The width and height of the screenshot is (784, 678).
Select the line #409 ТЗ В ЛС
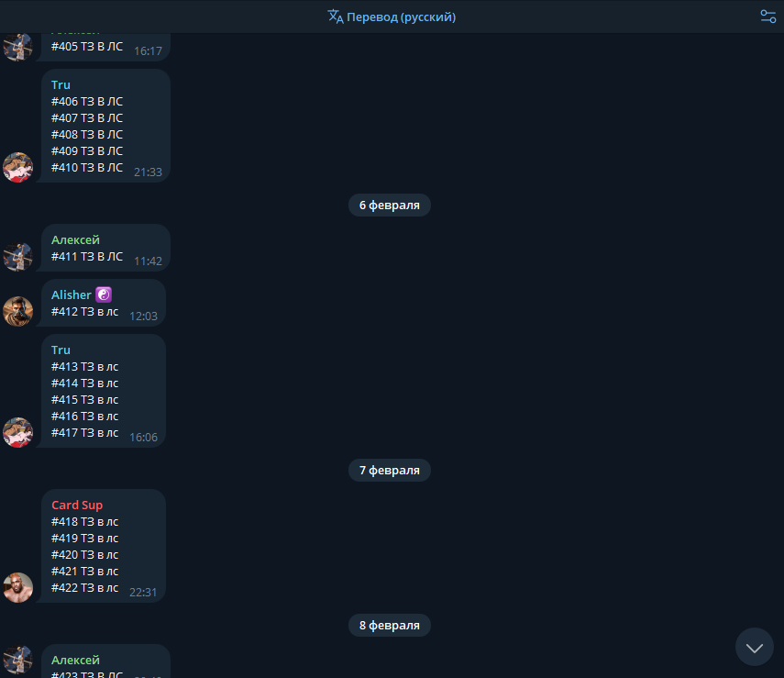87,151
